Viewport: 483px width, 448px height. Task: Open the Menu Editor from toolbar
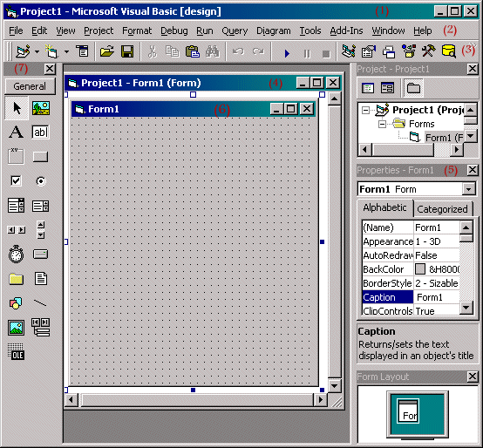click(82, 51)
